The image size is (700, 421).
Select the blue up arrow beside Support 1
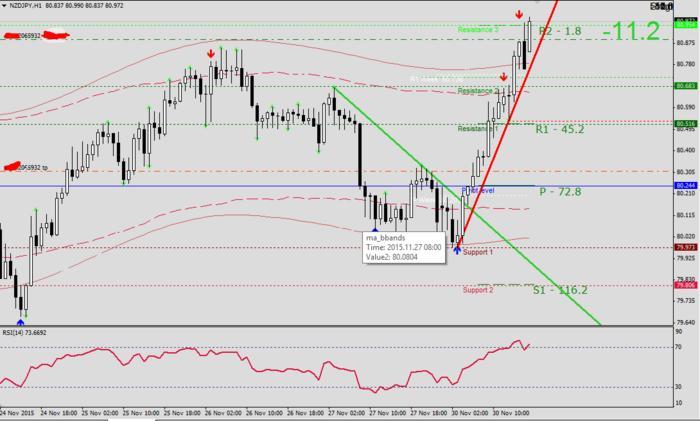coord(457,250)
